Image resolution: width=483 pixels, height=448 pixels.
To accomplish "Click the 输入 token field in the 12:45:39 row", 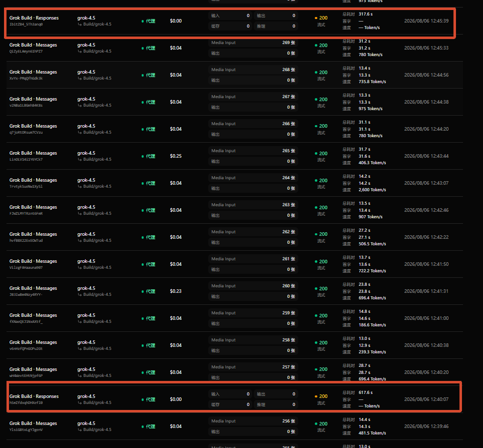I will point(230,16).
